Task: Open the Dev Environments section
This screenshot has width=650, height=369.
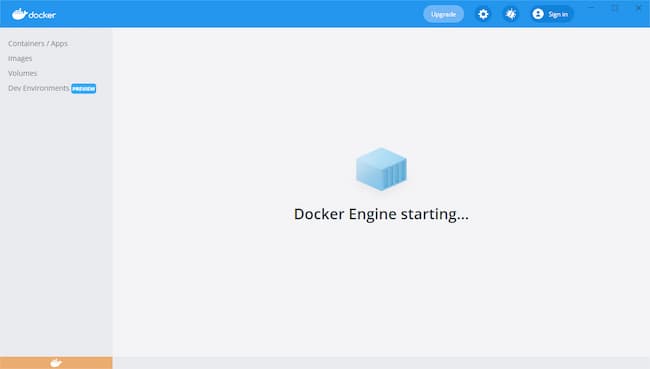Action: [39, 88]
